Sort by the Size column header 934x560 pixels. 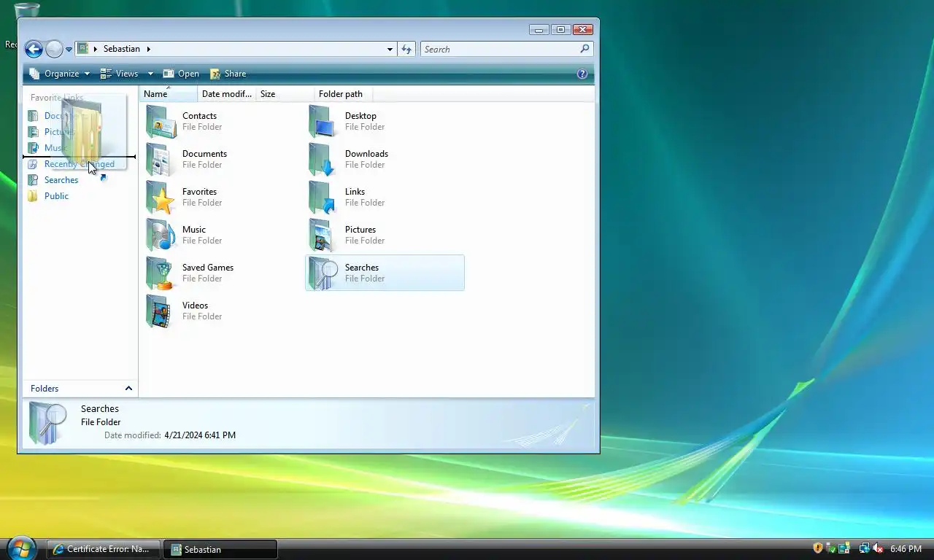point(285,94)
